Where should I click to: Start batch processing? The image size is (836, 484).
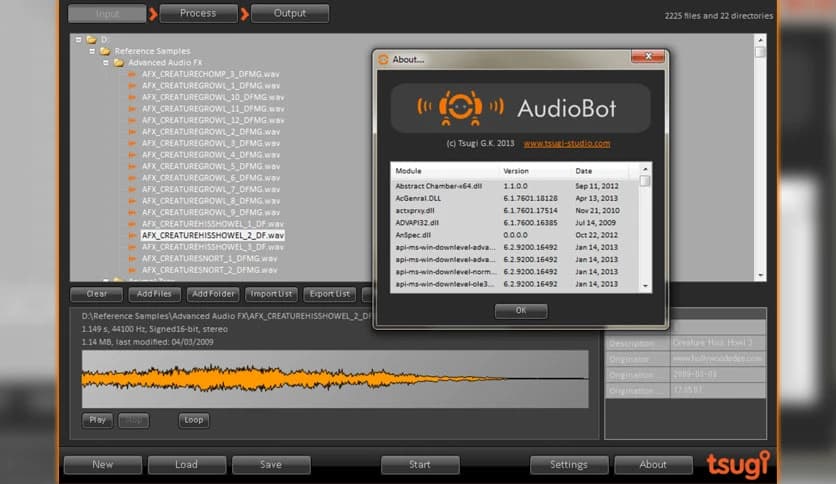[x=420, y=465]
